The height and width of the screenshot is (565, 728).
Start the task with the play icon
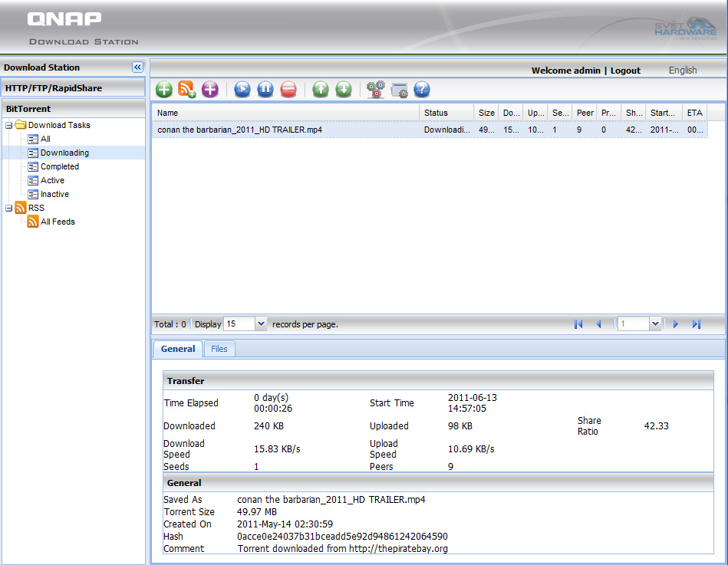click(x=242, y=90)
